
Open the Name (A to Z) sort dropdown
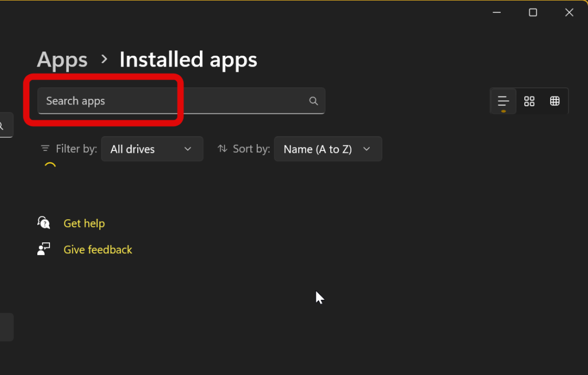(327, 149)
